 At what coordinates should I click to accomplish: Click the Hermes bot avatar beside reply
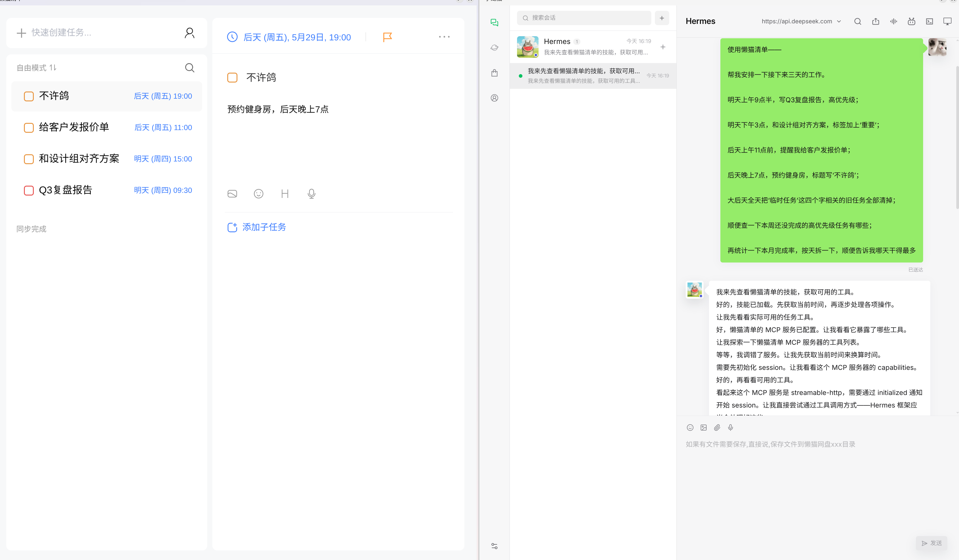[x=695, y=290]
